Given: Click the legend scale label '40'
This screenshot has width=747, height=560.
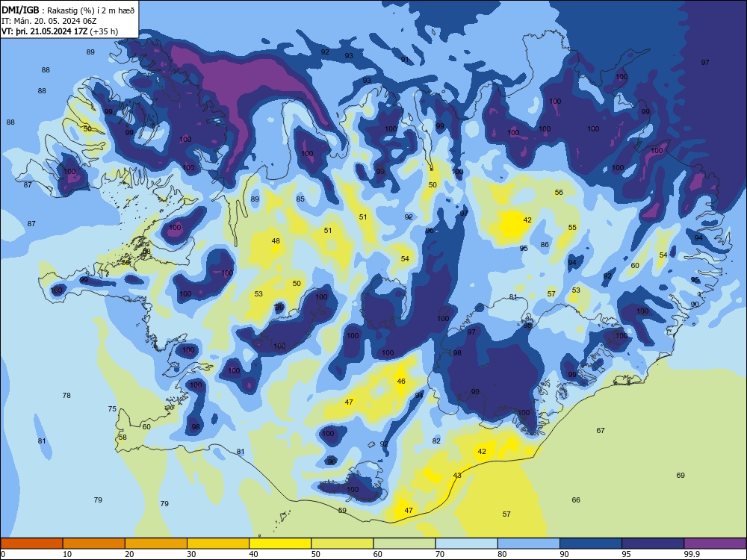Looking at the screenshot, I should click(254, 554).
